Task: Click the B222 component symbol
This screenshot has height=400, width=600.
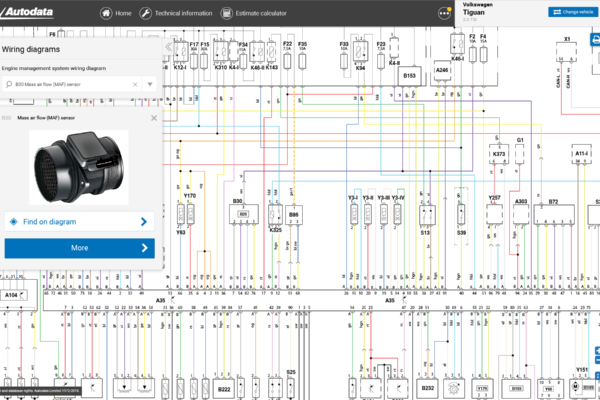Action: click(223, 385)
